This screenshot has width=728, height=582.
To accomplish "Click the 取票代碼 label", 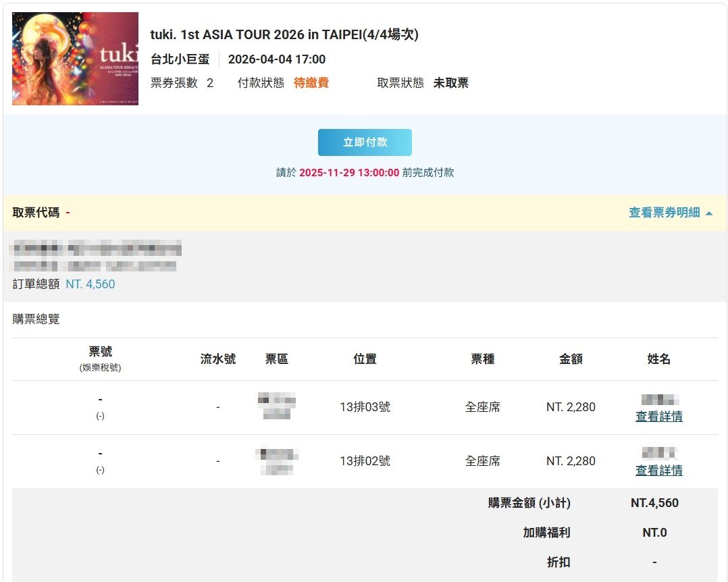I will (36, 213).
